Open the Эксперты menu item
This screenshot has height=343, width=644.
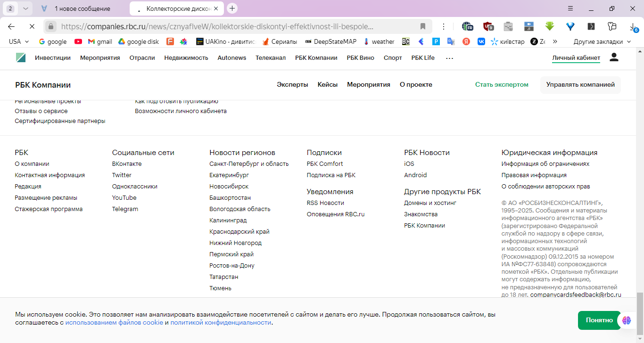click(x=292, y=85)
